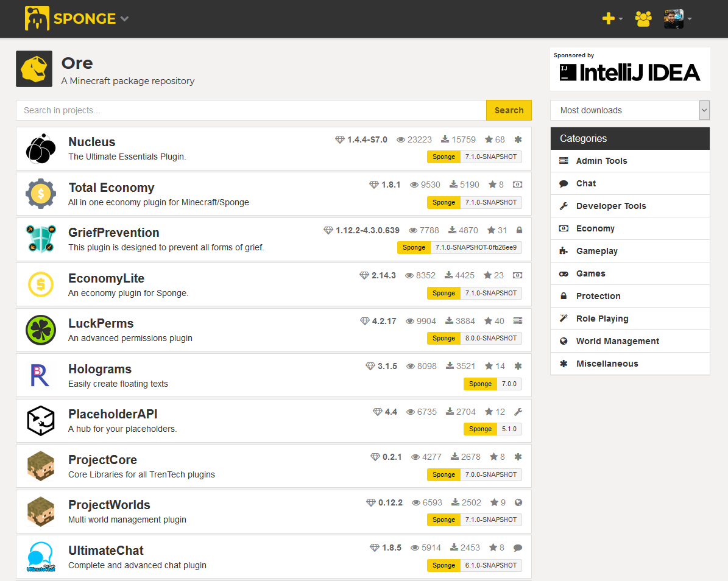This screenshot has width=728, height=581.
Task: Click the PlaceholderAPI Sponge 5.1.0 tag
Action: point(493,429)
